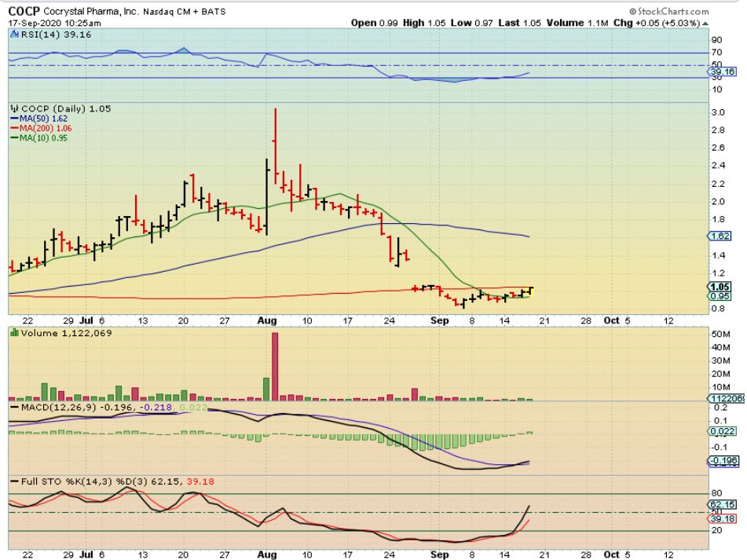Click the Volume 1.1M header value
This screenshot has height=560, width=747.
click(x=577, y=23)
